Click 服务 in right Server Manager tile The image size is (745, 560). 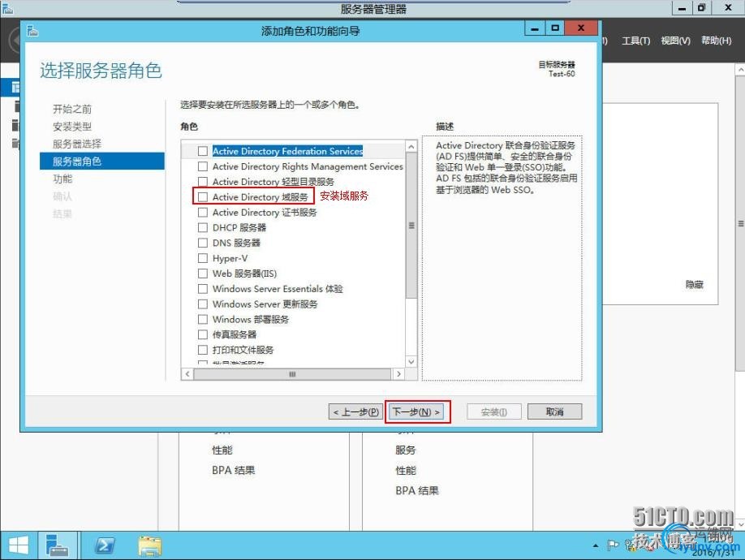point(405,450)
